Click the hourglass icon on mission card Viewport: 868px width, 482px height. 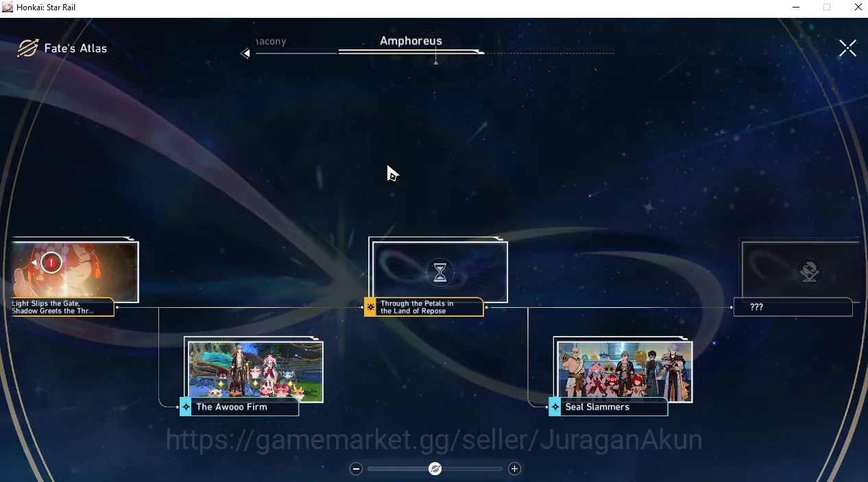coord(440,272)
